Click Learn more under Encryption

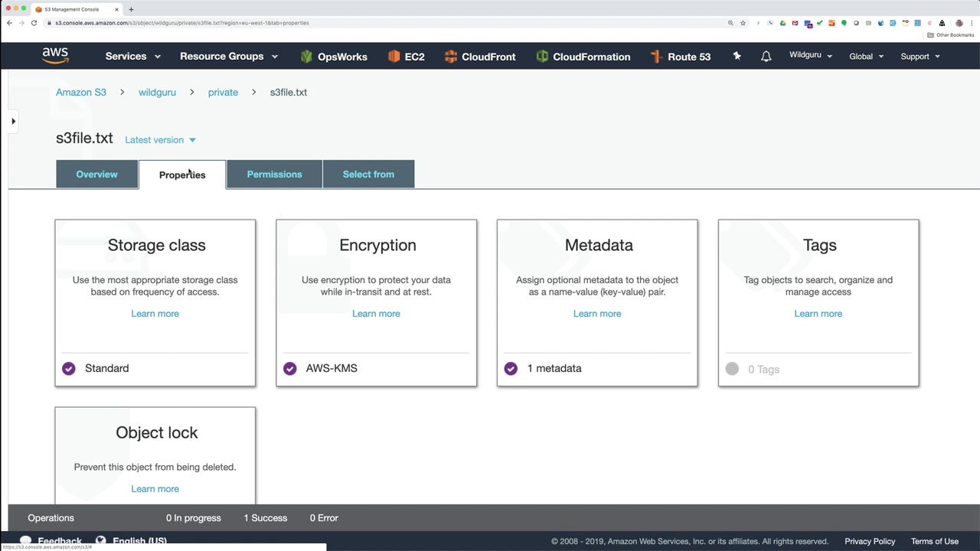pyautogui.click(x=376, y=314)
